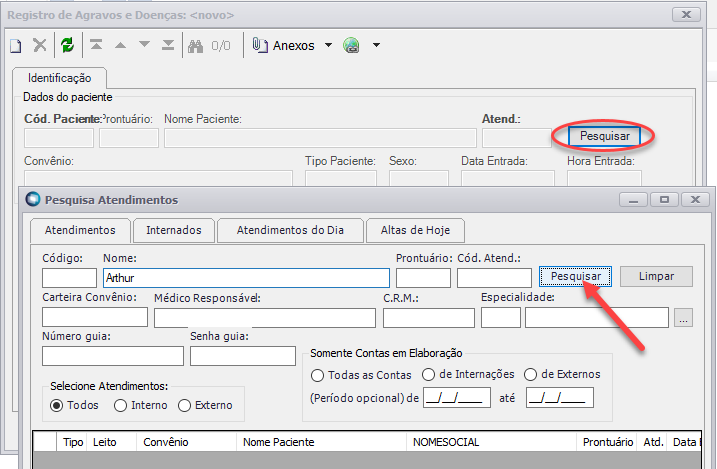The width and height of the screenshot is (717, 469).
Task: Click the Senha guia field
Action: click(x=243, y=356)
